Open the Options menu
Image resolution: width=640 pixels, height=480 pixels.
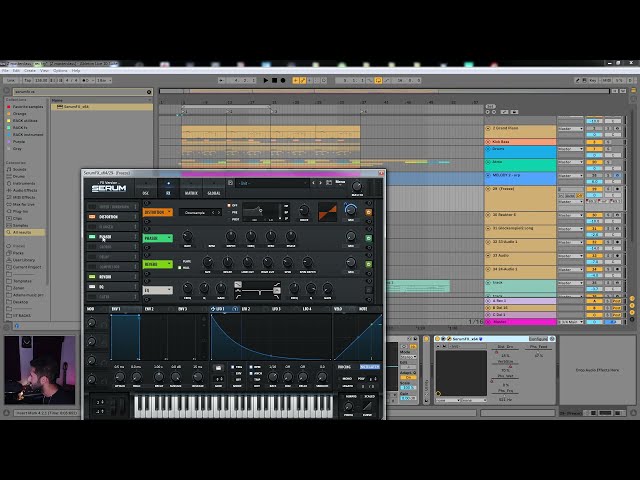(x=60, y=71)
